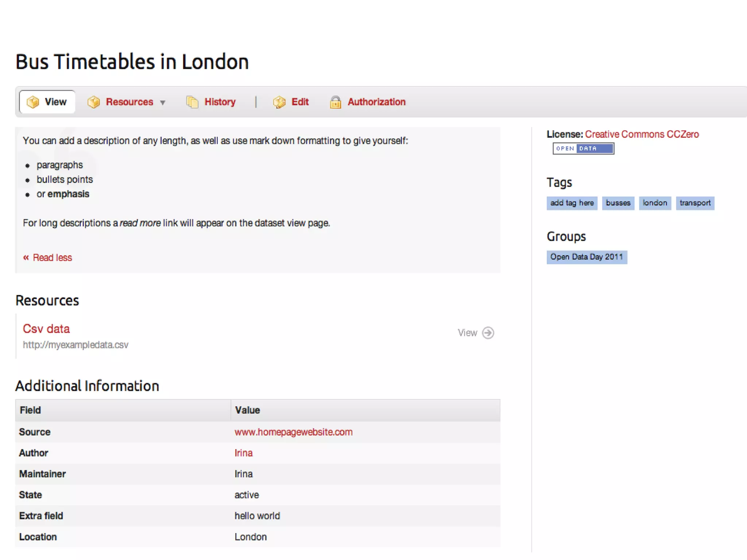The height and width of the screenshot is (560, 747).
Task: Open Creative Commons CCZero license link
Action: click(642, 134)
